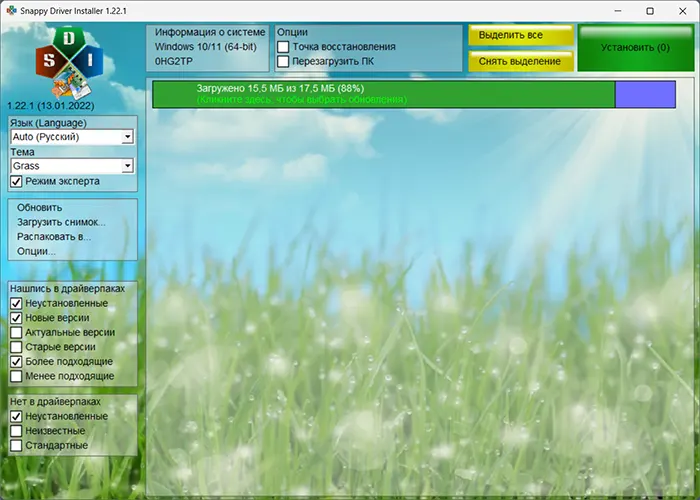Click the Выделить все button
This screenshot has height=500, width=700.
(521, 35)
